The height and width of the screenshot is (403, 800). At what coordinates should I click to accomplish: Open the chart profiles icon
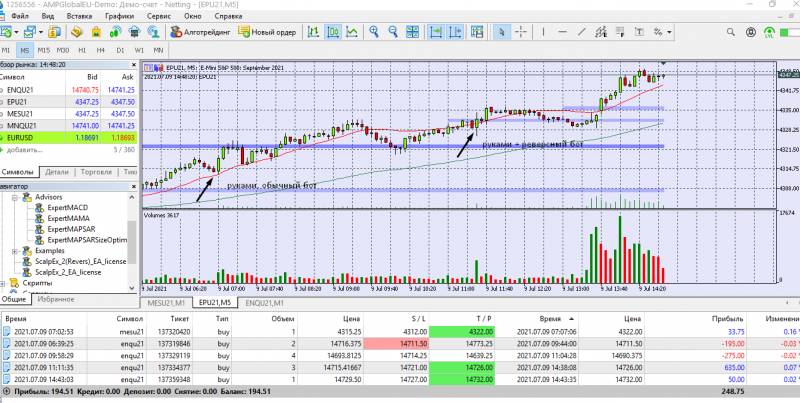[30, 32]
